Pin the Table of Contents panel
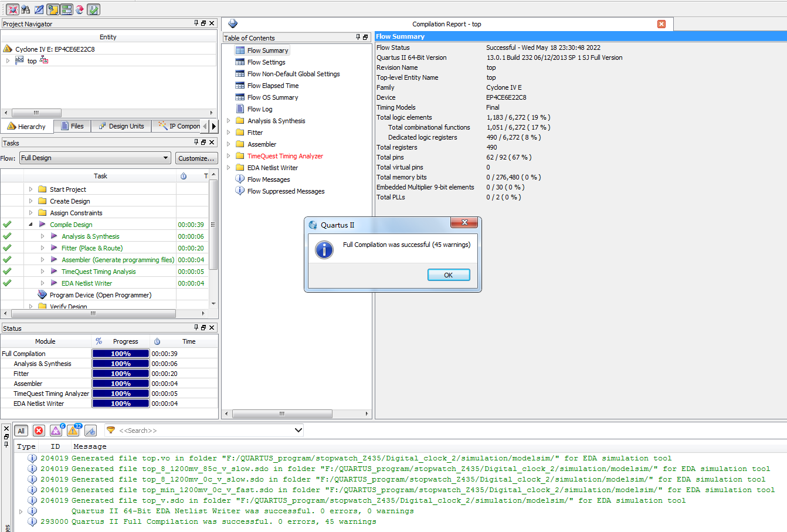Viewport: 787px width, 532px height. coord(358,37)
